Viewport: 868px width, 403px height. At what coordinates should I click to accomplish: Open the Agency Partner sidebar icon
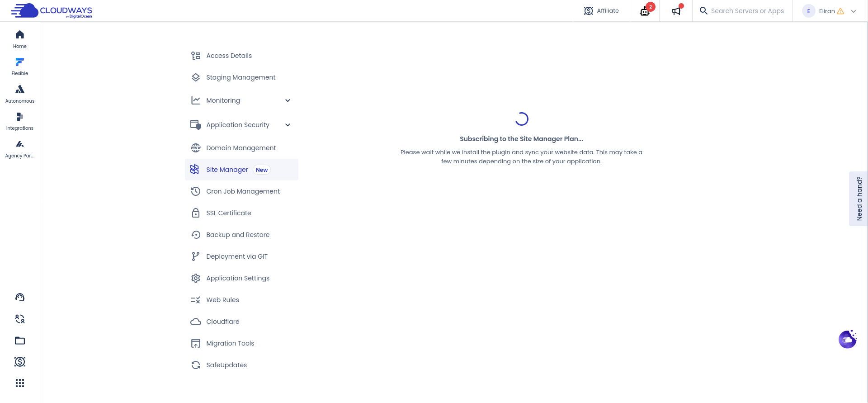coord(20,144)
